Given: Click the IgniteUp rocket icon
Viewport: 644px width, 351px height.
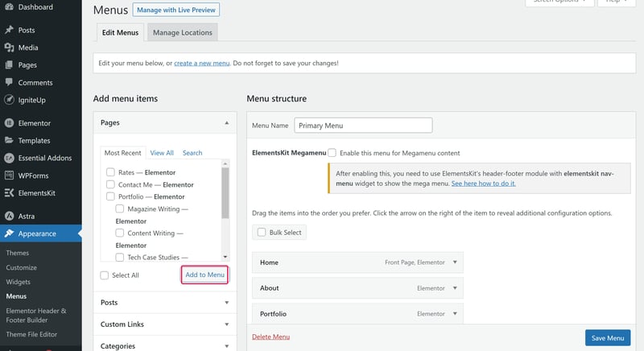Looking at the screenshot, I should tap(9, 100).
